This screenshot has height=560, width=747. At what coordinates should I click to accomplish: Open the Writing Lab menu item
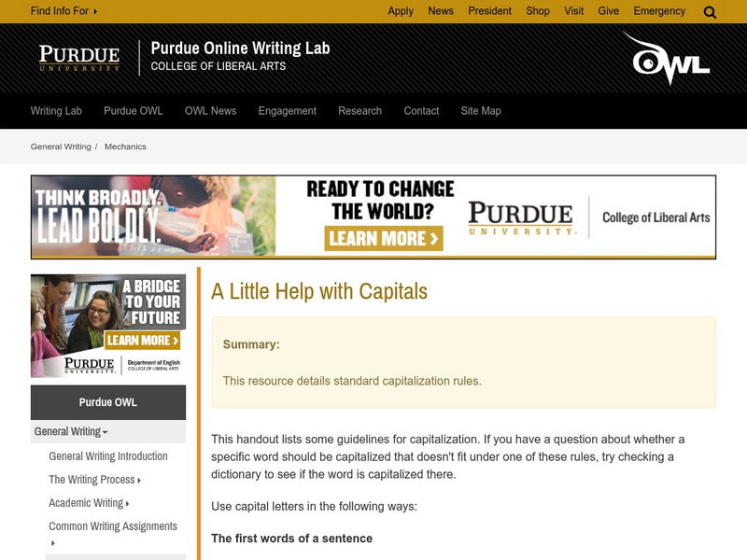[x=56, y=111]
